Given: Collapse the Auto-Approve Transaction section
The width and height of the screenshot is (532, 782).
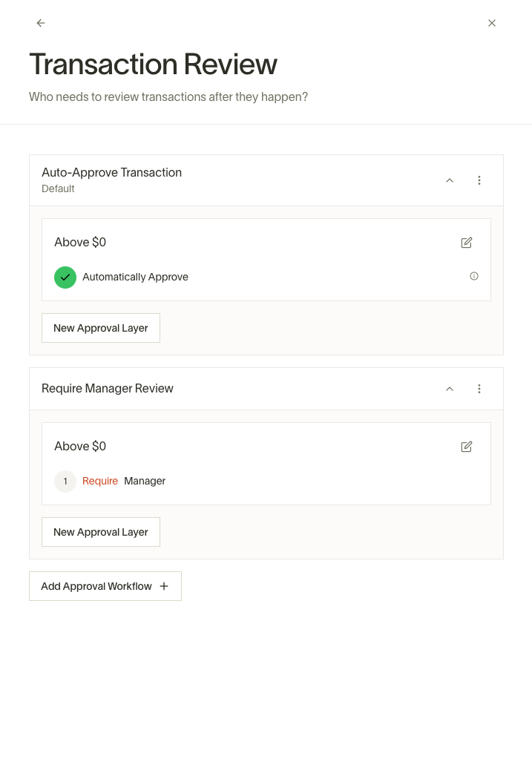Looking at the screenshot, I should tap(449, 180).
